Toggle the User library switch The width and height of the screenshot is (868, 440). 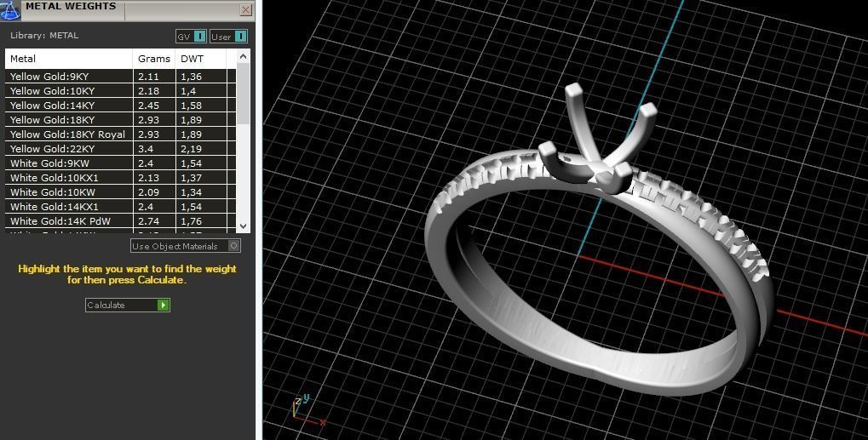coord(228,37)
